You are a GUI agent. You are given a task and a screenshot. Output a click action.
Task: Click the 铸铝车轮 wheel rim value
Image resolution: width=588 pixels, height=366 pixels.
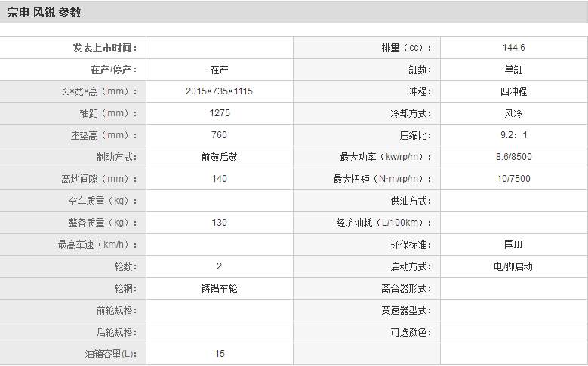tap(219, 288)
